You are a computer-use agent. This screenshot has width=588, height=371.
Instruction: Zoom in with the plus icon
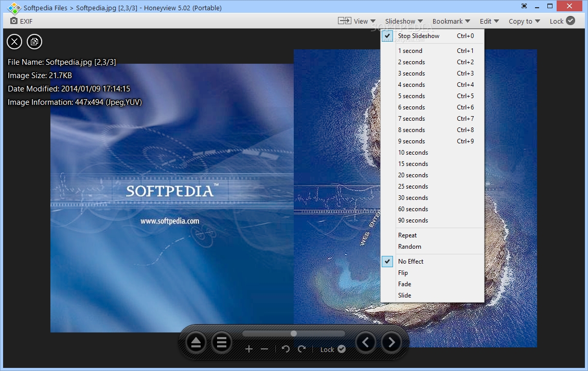(x=248, y=349)
